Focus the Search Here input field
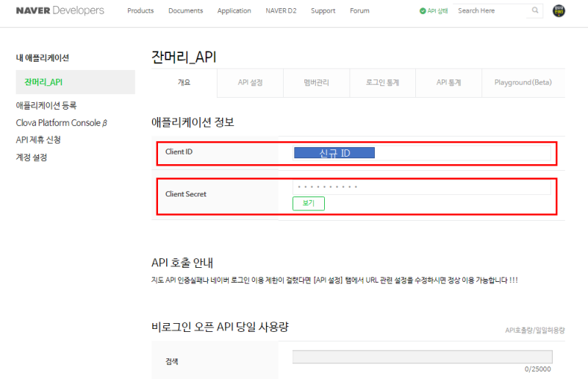The width and height of the screenshot is (588, 379). tap(491, 10)
